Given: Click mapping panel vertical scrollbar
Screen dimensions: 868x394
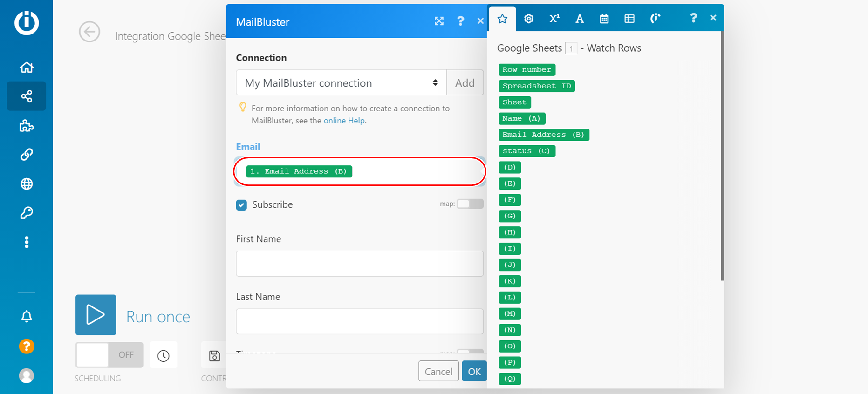Looking at the screenshot, I should pos(722,156).
